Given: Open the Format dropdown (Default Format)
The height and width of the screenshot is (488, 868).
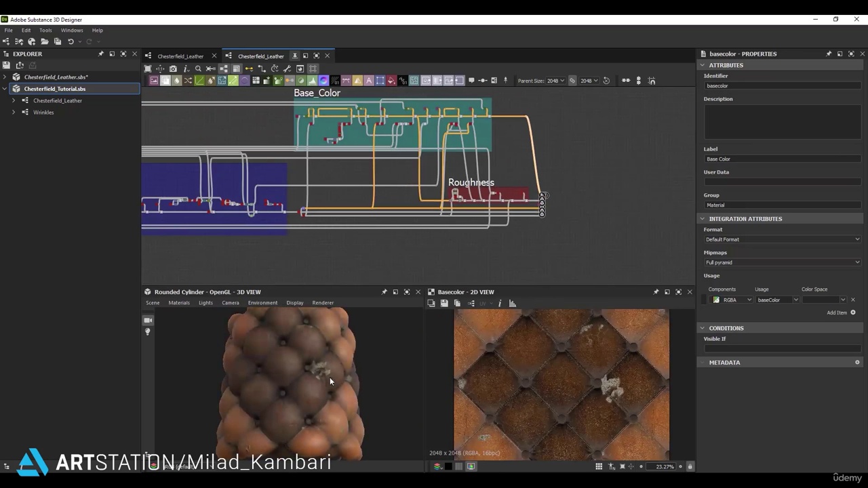Looking at the screenshot, I should click(x=783, y=239).
